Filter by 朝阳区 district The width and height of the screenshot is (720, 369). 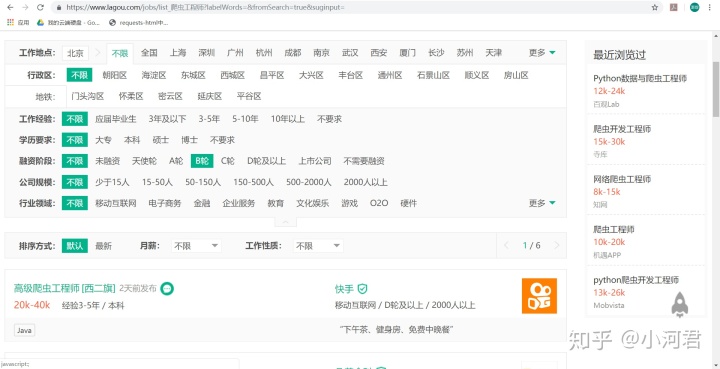[x=115, y=75]
